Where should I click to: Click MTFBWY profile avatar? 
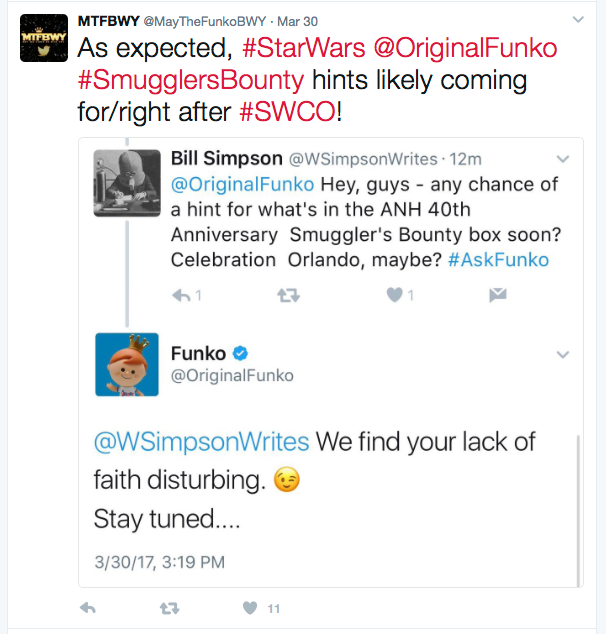pyautogui.click(x=44, y=38)
